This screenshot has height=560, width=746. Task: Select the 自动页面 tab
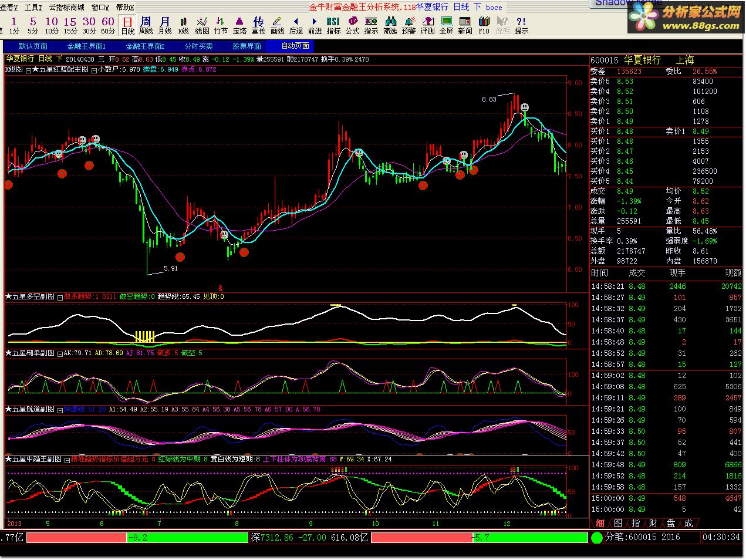pos(295,46)
